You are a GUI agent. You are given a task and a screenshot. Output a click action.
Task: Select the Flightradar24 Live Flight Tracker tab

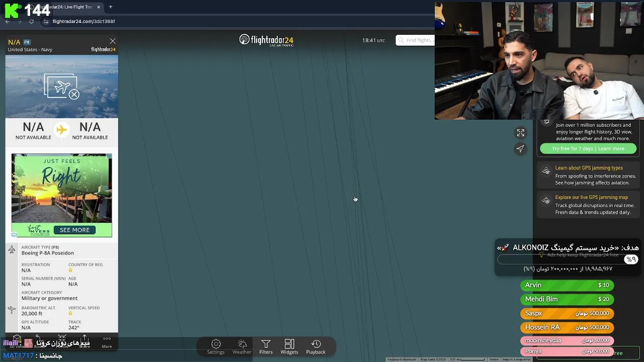65,7
